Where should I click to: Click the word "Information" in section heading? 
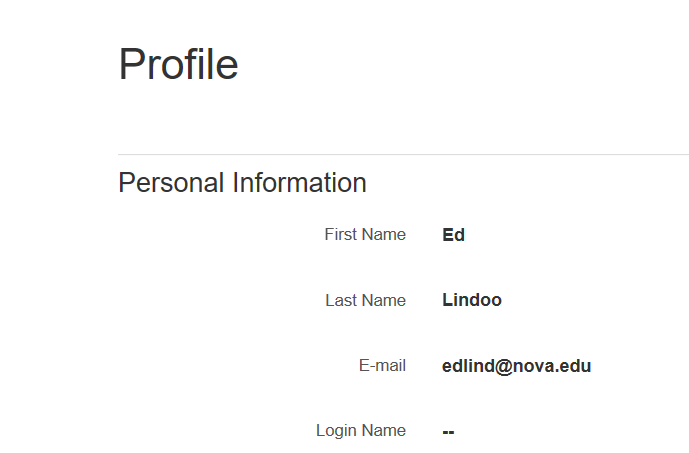pyautogui.click(x=299, y=183)
